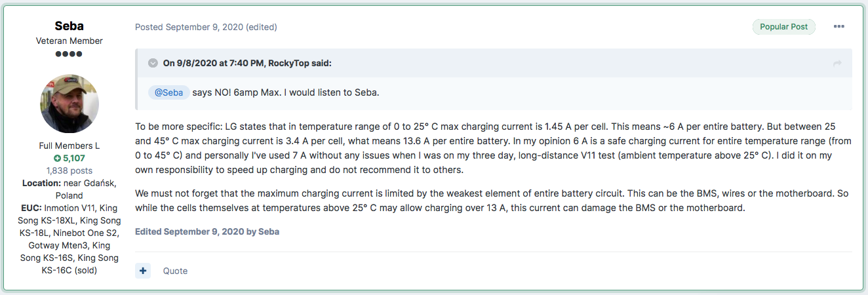This screenshot has width=868, height=295.
Task: Click the location text near Gdańsk, Poland
Action: 69,189
